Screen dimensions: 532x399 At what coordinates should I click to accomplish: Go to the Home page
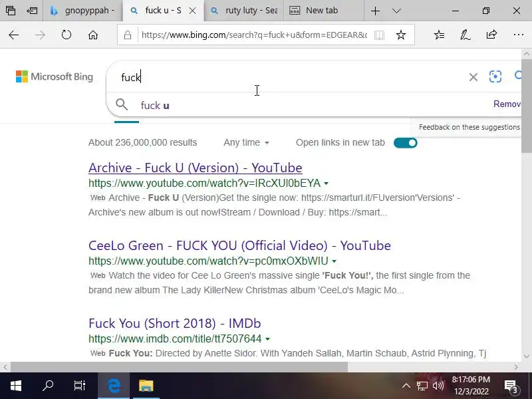[93, 35]
